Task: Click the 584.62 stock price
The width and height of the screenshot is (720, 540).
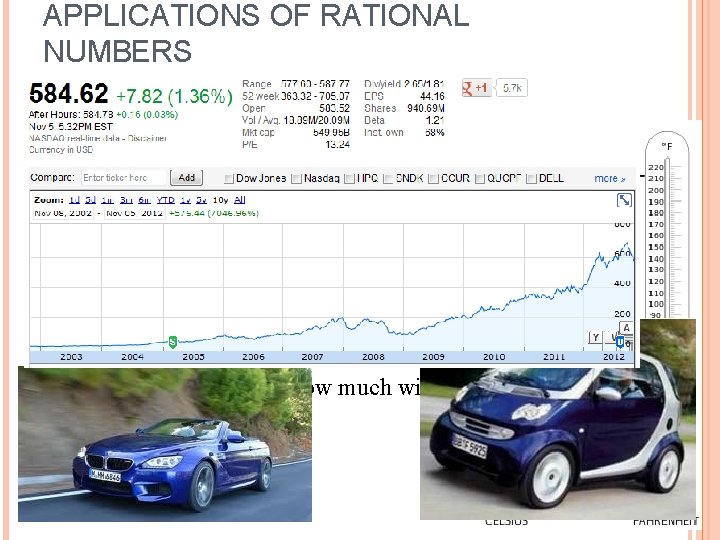Action: click(x=69, y=93)
